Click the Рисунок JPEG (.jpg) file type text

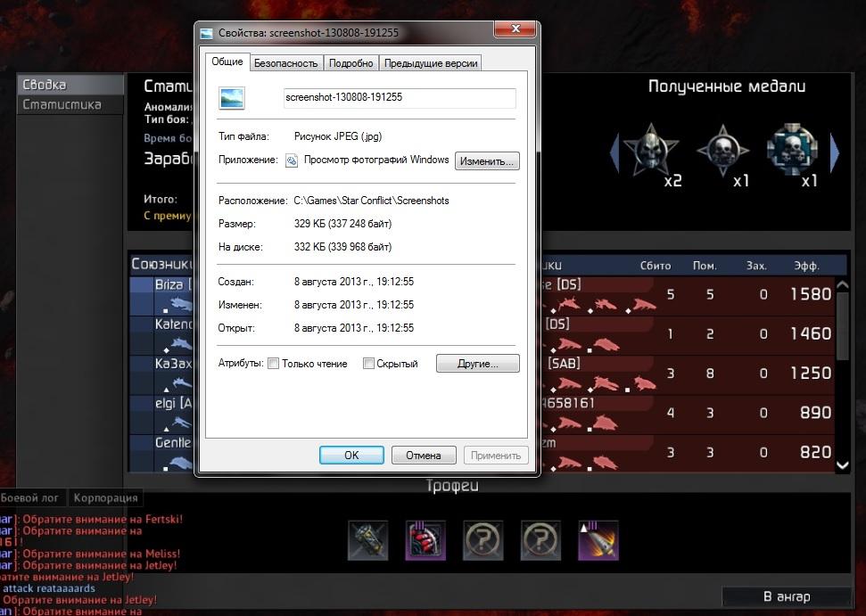click(338, 136)
